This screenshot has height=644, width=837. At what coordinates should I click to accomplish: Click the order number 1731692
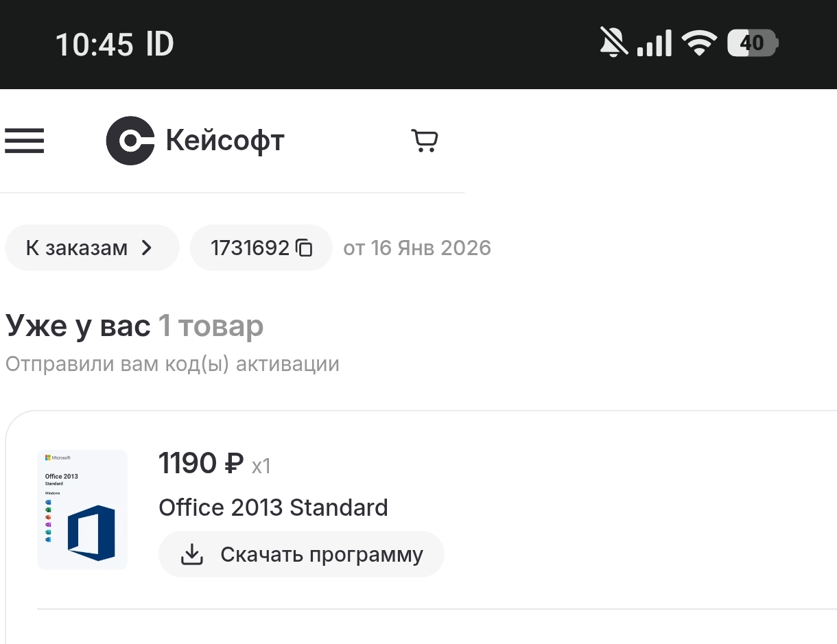click(x=250, y=248)
